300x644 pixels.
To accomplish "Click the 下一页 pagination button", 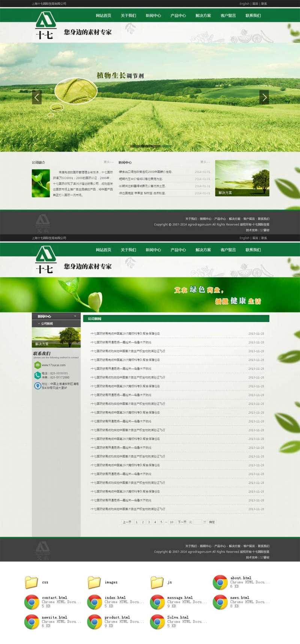I will tap(182, 522).
